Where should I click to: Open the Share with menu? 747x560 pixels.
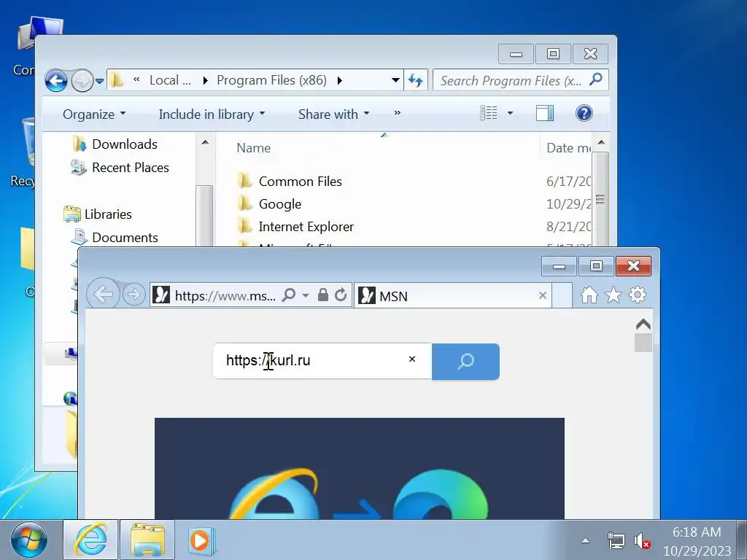pyautogui.click(x=333, y=114)
